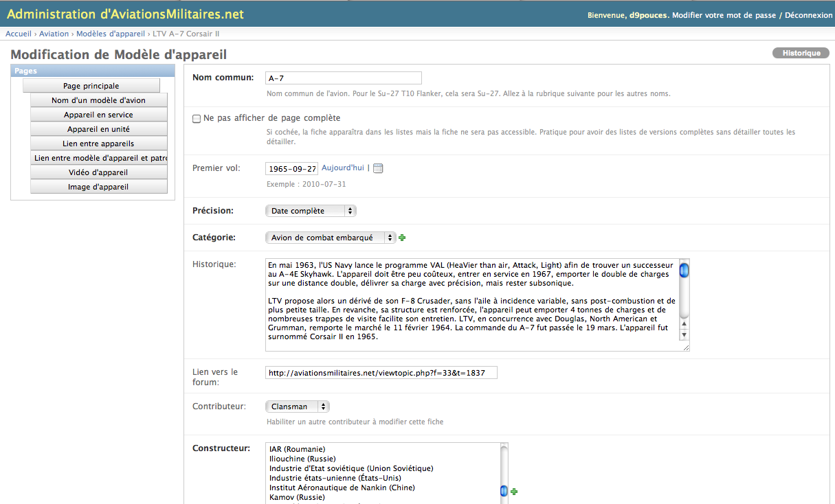Open 'Image d'appareil' sidebar entry
The image size is (835, 504).
click(x=98, y=187)
